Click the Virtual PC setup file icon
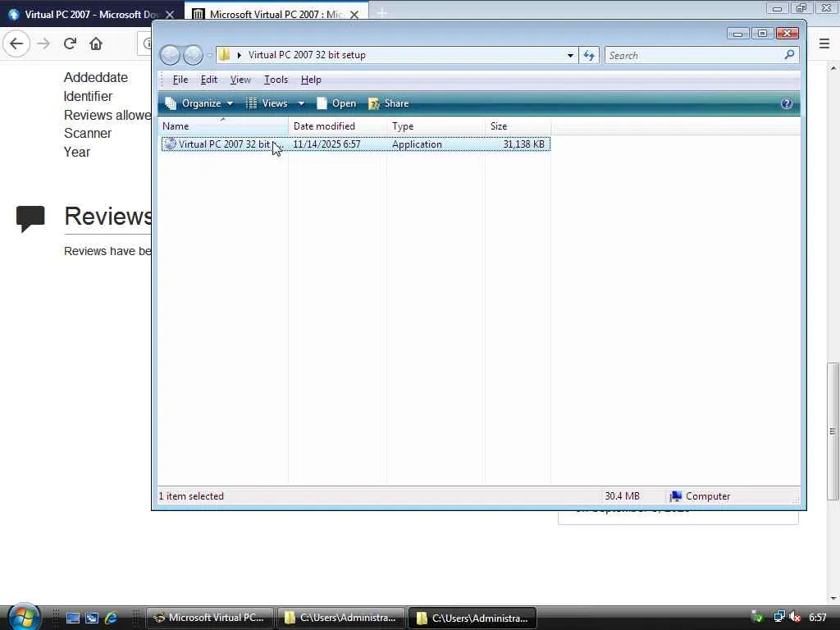The image size is (840, 630). coord(170,144)
